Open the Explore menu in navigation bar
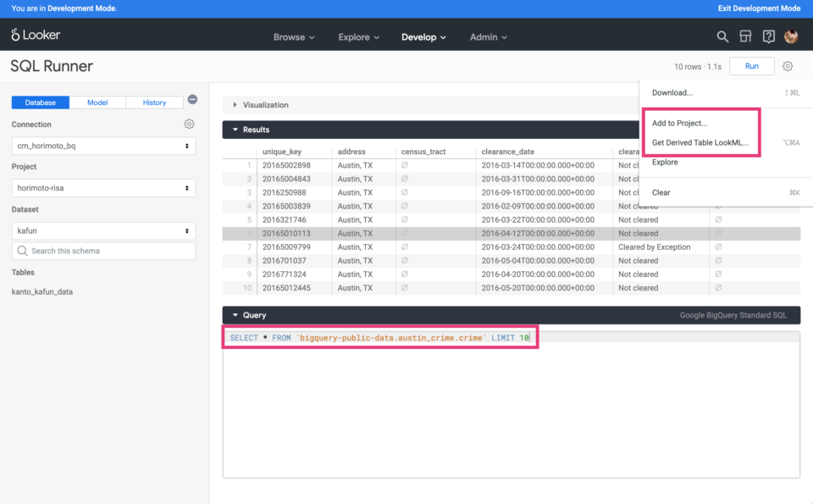This screenshot has height=504, width=813. tap(359, 37)
